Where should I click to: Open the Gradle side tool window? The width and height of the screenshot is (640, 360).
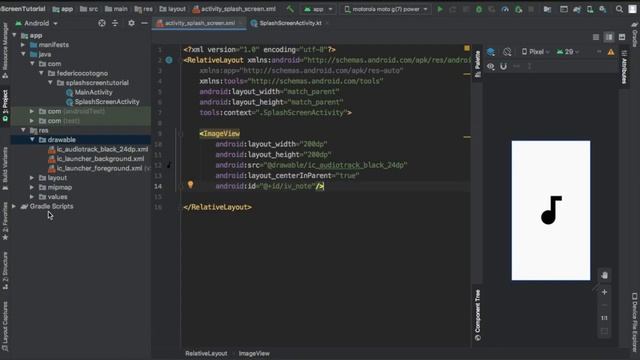coord(635,36)
